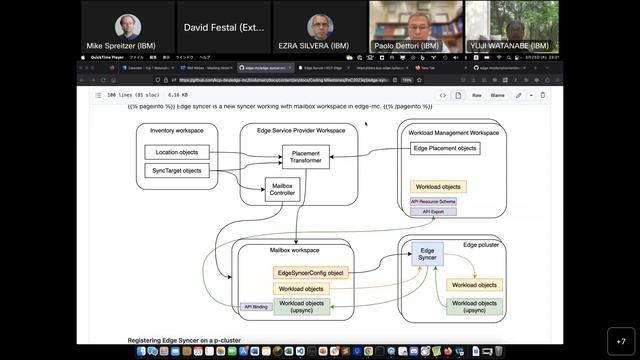Click 'API Export' box in diagram

[x=433, y=212]
